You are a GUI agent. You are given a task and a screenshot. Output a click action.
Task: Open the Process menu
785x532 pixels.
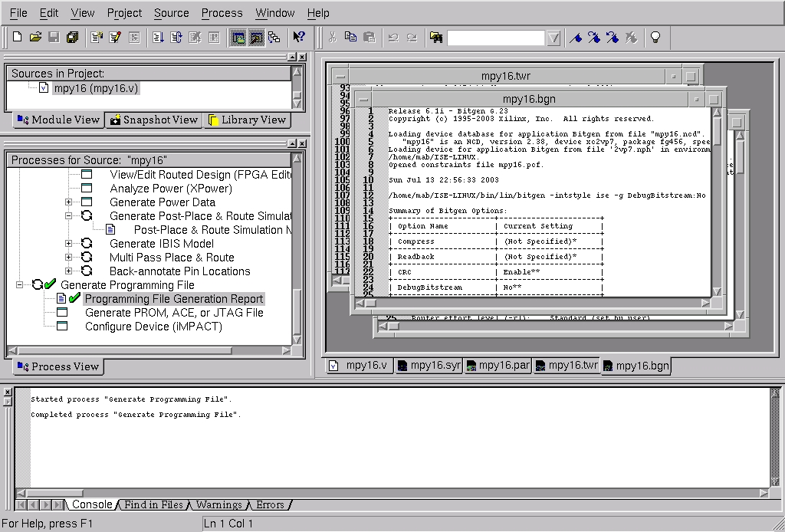pyautogui.click(x=222, y=13)
